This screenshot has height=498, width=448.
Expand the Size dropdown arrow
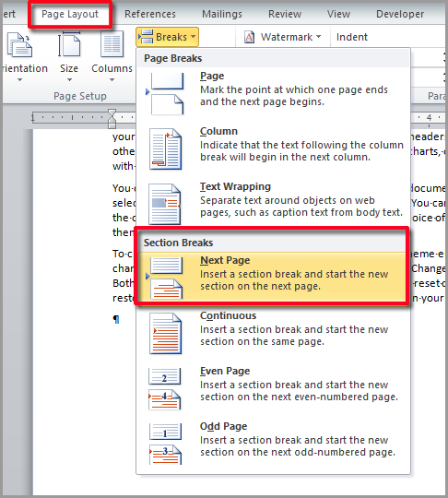(69, 80)
